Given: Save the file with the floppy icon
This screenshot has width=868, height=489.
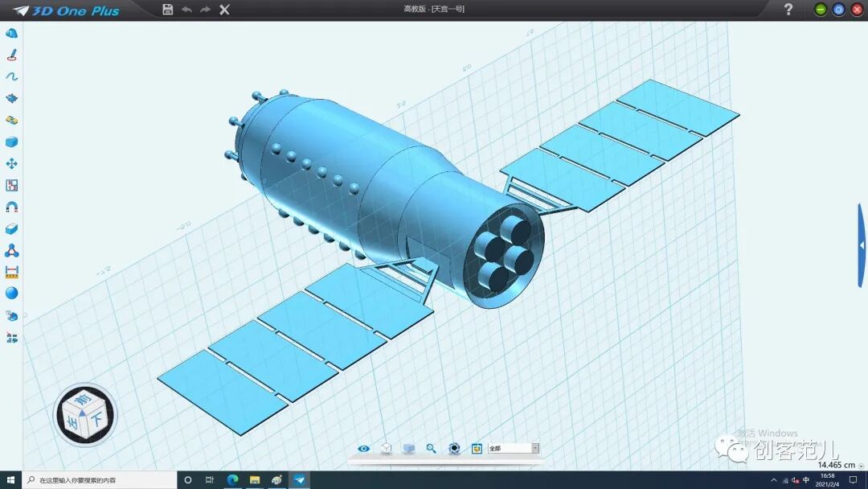Looking at the screenshot, I should tap(168, 10).
